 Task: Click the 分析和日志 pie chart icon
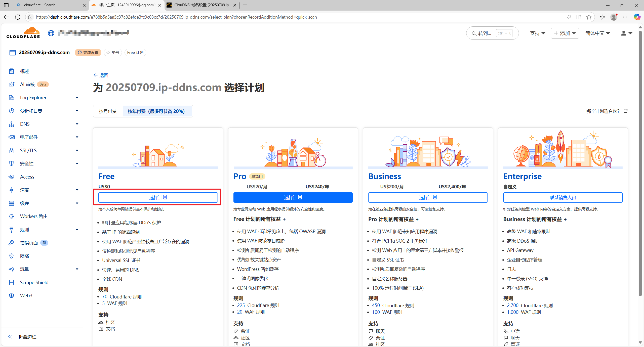[x=11, y=111]
